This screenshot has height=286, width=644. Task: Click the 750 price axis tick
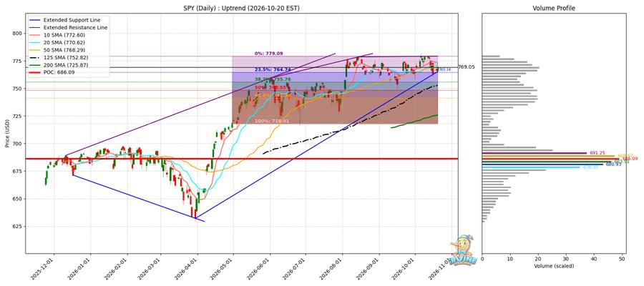point(19,89)
